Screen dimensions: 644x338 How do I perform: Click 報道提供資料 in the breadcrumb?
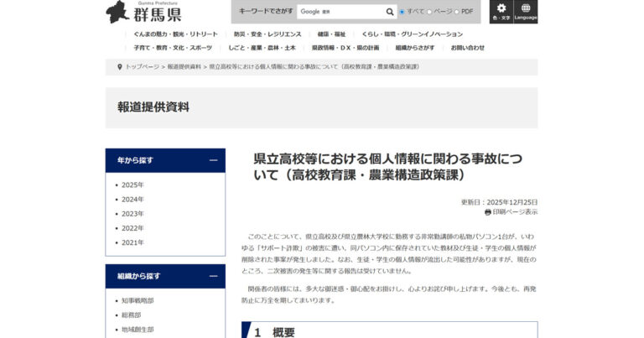click(x=184, y=65)
